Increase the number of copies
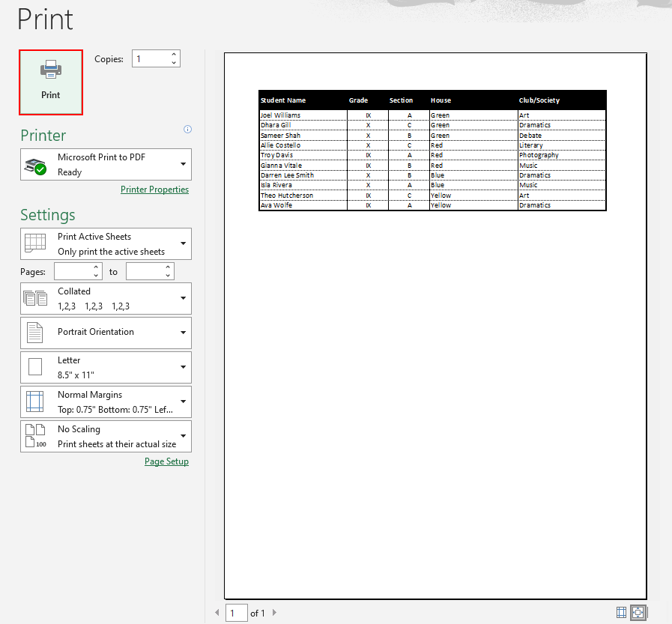This screenshot has height=624, width=672. click(x=174, y=55)
